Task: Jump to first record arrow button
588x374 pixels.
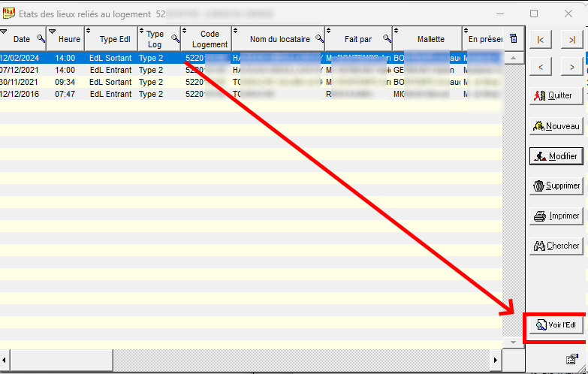Action: (540, 39)
